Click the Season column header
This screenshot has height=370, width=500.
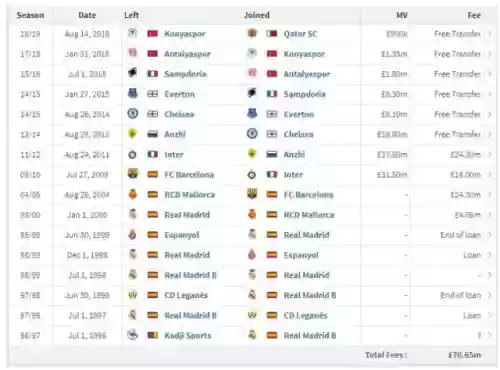[x=30, y=15]
